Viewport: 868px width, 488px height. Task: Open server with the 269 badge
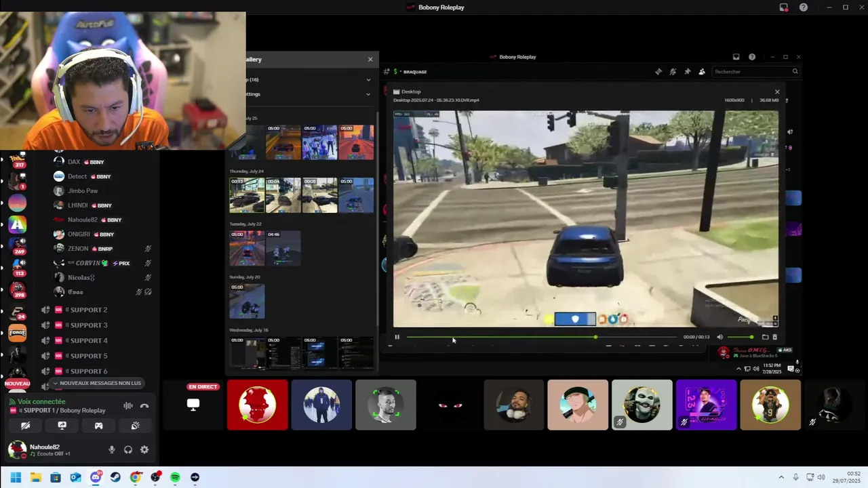[x=17, y=246]
